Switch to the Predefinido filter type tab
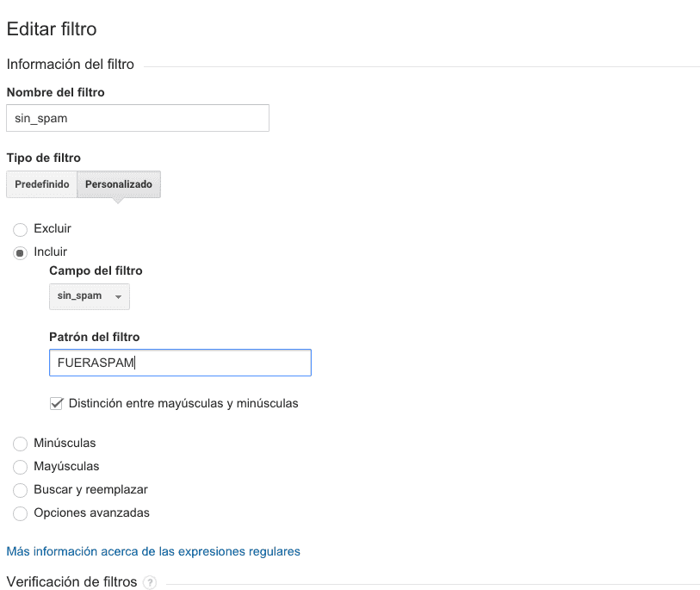Image resolution: width=700 pixels, height=590 pixels. point(41,185)
